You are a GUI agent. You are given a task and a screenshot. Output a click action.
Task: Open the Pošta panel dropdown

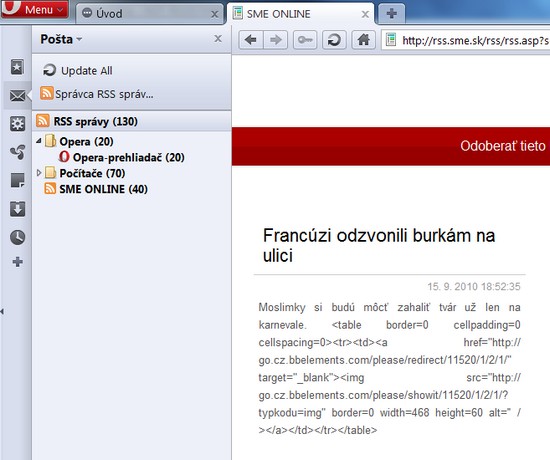pyautogui.click(x=61, y=39)
